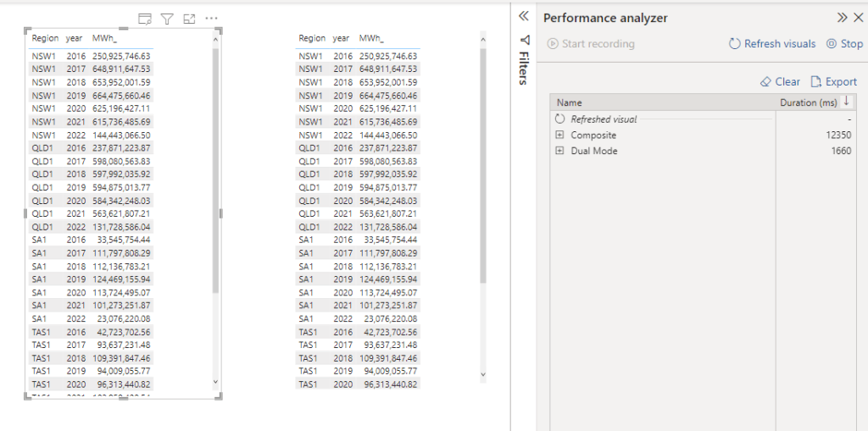The height and width of the screenshot is (431, 868).
Task: Collapse the Performance analyzer pane
Action: (x=842, y=18)
